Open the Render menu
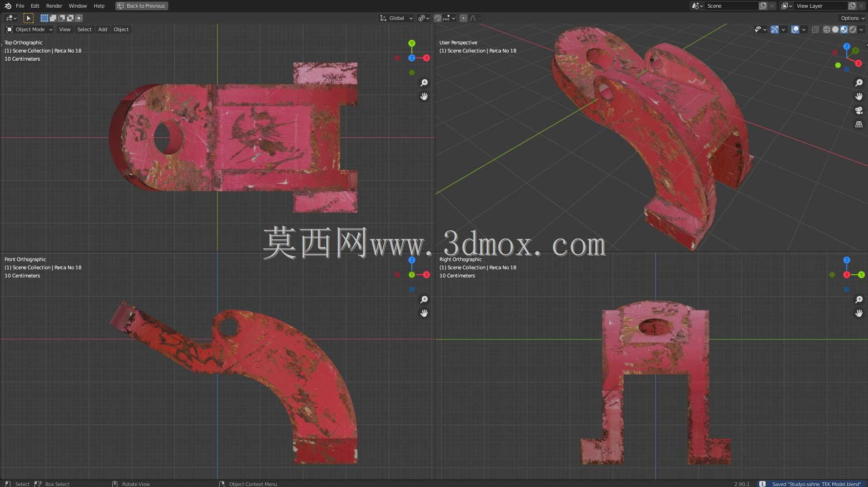 pyautogui.click(x=54, y=6)
